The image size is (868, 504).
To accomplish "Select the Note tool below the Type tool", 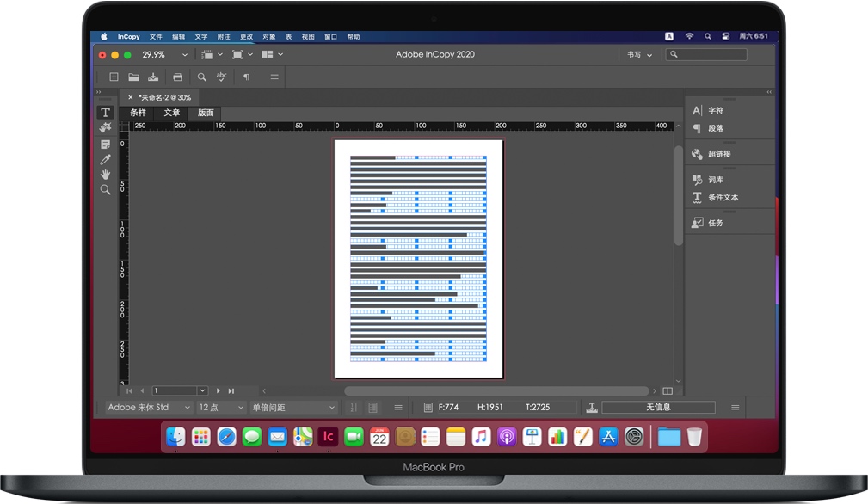I will click(x=105, y=143).
